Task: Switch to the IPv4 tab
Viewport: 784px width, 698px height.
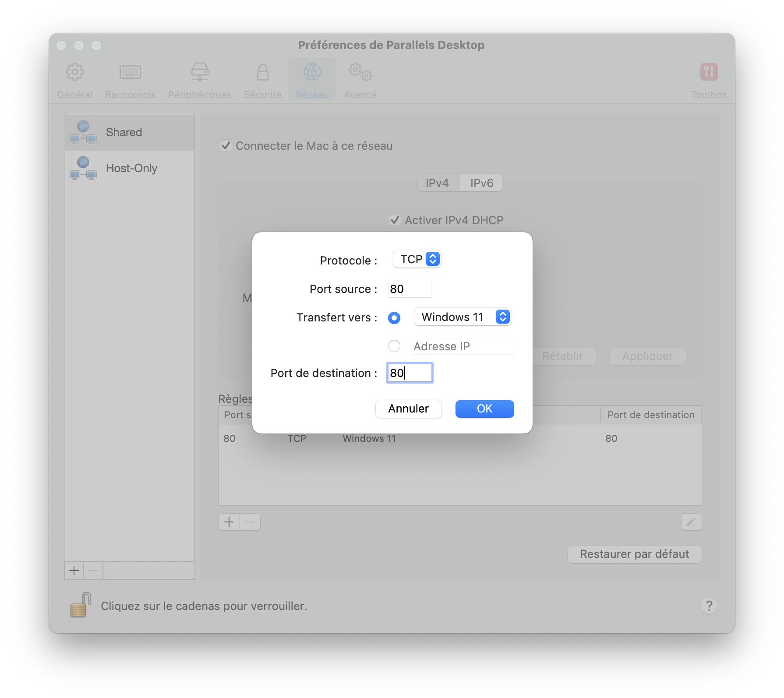Action: (x=438, y=183)
